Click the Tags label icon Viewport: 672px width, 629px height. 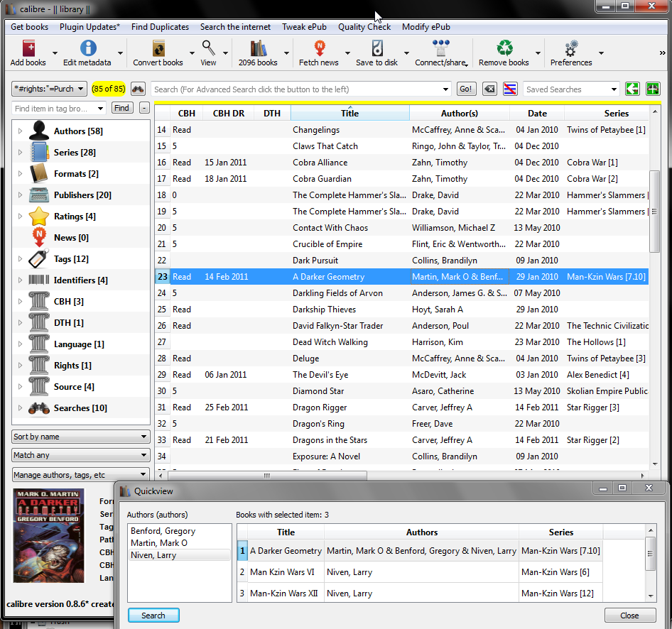click(39, 258)
